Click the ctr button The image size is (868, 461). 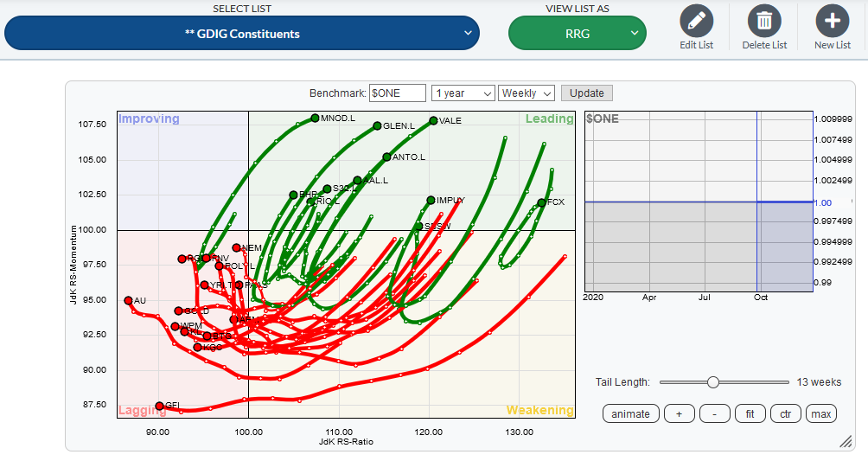(x=786, y=414)
